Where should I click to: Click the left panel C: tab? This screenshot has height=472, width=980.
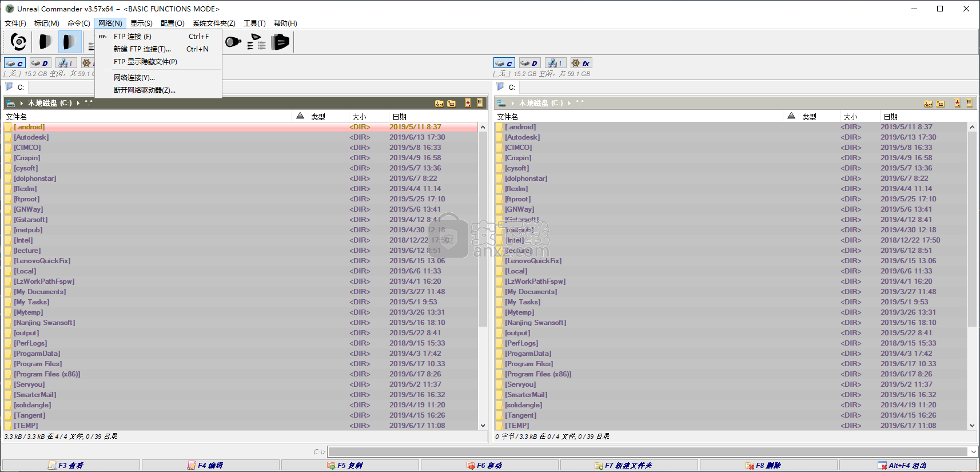pos(15,87)
